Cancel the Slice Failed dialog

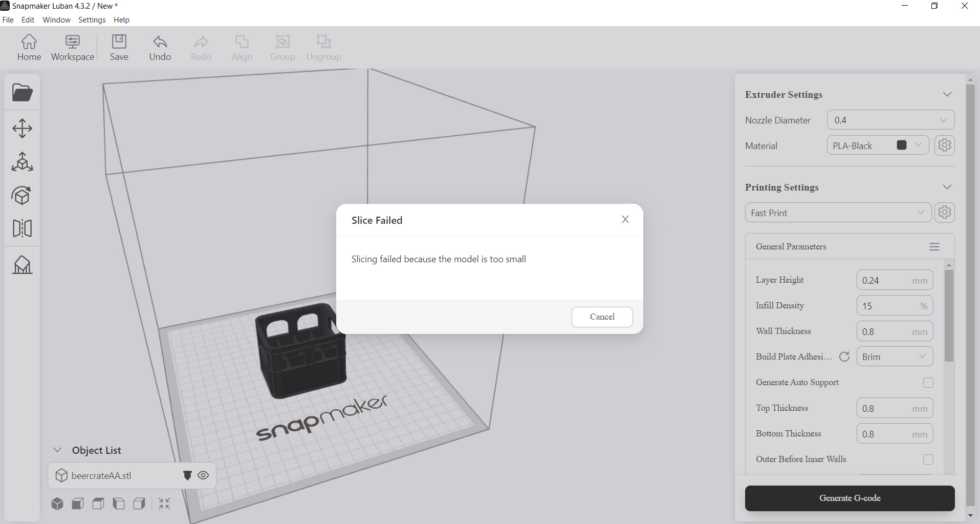click(x=602, y=317)
